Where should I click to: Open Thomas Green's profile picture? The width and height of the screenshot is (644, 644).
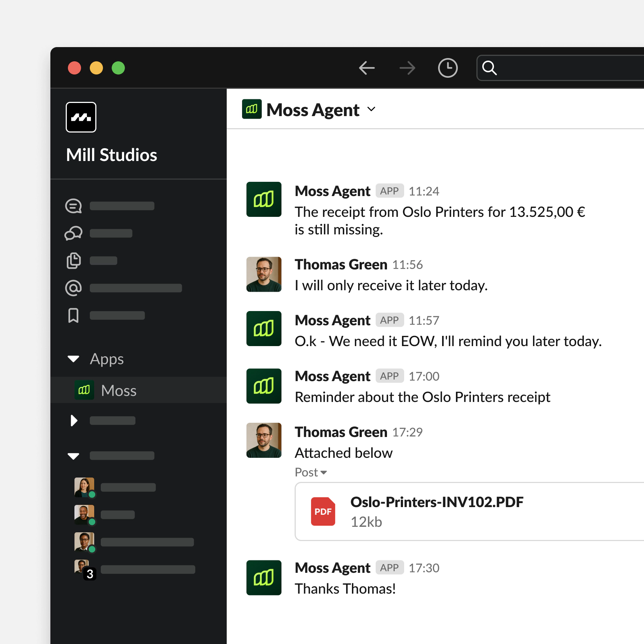[x=264, y=274]
